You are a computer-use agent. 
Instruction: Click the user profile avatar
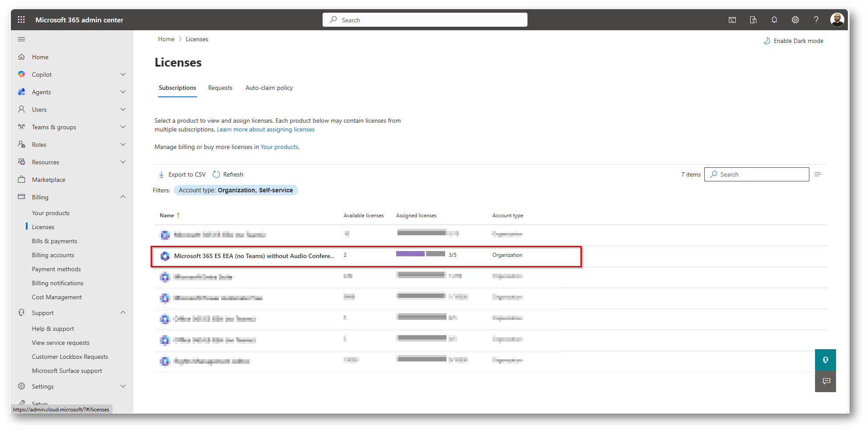pyautogui.click(x=837, y=20)
